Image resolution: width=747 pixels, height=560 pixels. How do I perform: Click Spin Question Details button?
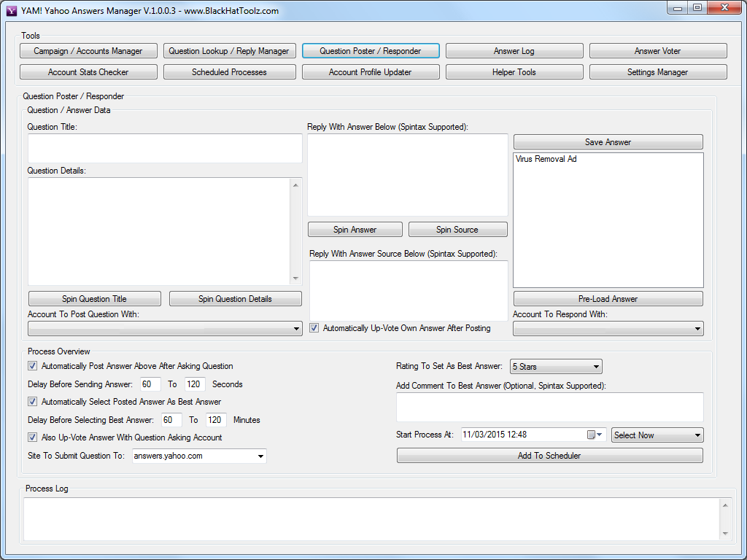pos(236,298)
